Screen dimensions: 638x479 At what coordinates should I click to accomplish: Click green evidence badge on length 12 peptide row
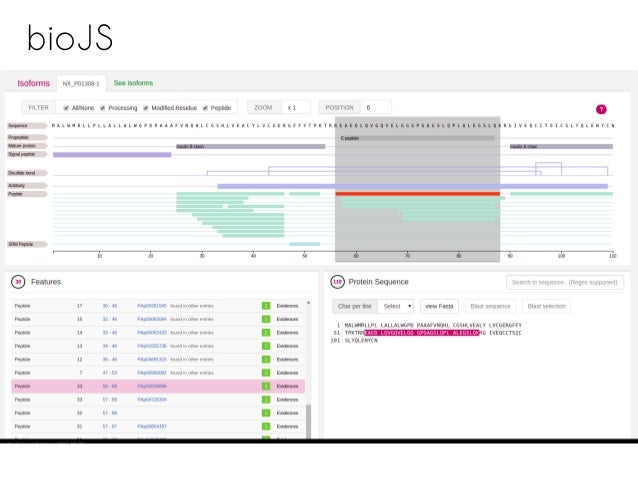(x=266, y=359)
